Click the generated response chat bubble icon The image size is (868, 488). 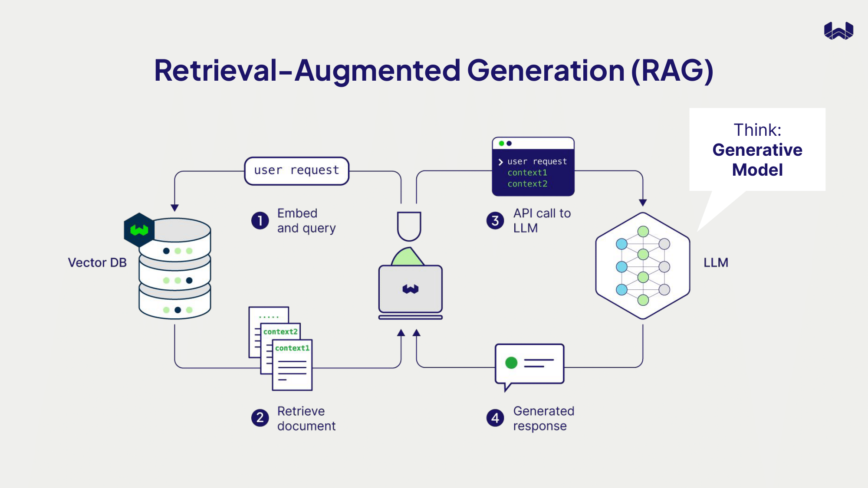point(529,367)
